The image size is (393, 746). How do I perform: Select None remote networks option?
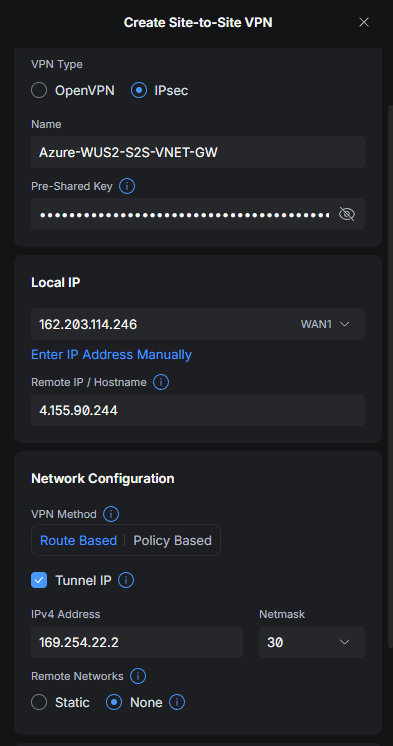[x=114, y=702]
